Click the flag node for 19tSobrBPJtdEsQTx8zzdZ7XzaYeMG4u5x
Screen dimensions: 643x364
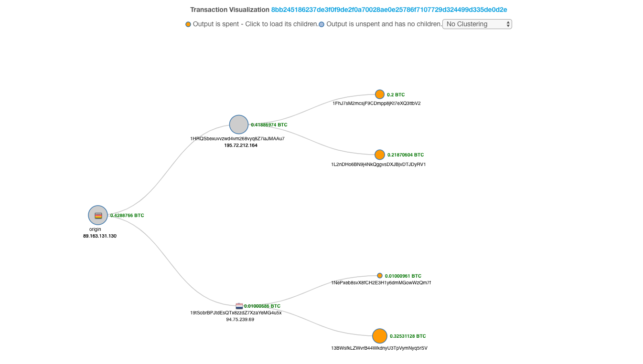[x=239, y=306]
